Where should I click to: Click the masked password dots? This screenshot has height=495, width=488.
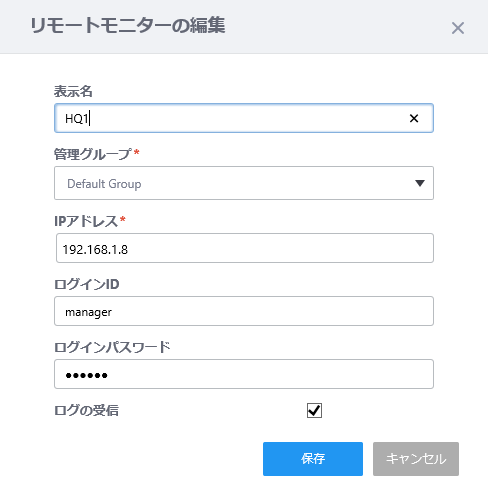click(x=86, y=376)
